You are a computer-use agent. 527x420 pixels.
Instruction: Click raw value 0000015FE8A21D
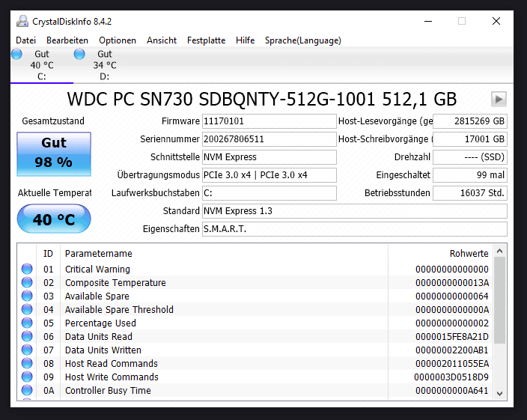(451, 336)
